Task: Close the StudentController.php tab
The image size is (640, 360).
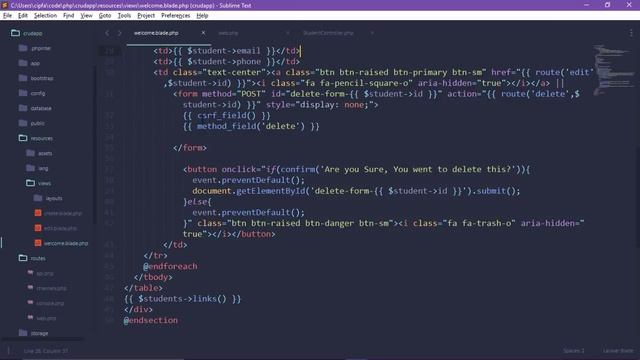Action: click(x=372, y=33)
